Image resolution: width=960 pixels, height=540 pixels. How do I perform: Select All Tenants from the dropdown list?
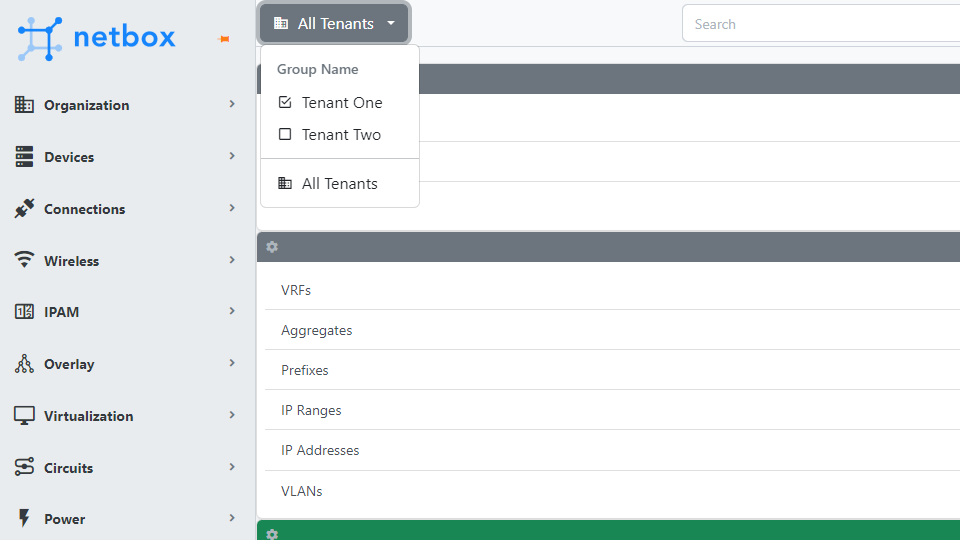click(340, 184)
